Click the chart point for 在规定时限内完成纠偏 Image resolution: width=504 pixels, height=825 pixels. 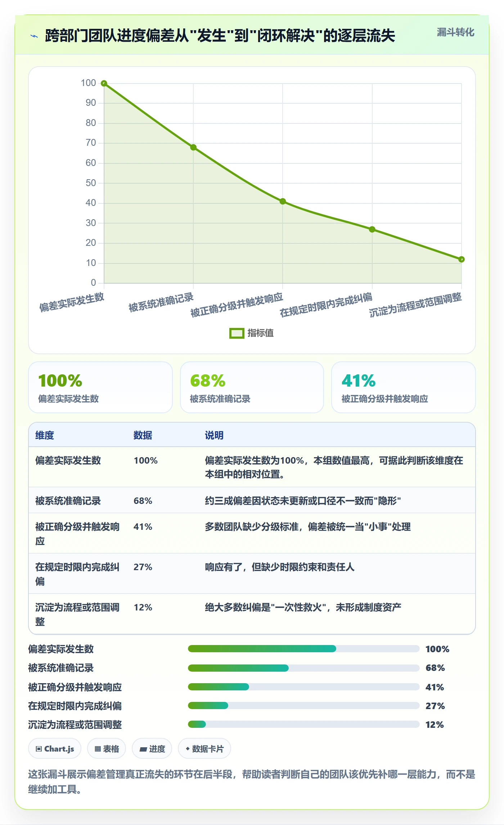372,229
